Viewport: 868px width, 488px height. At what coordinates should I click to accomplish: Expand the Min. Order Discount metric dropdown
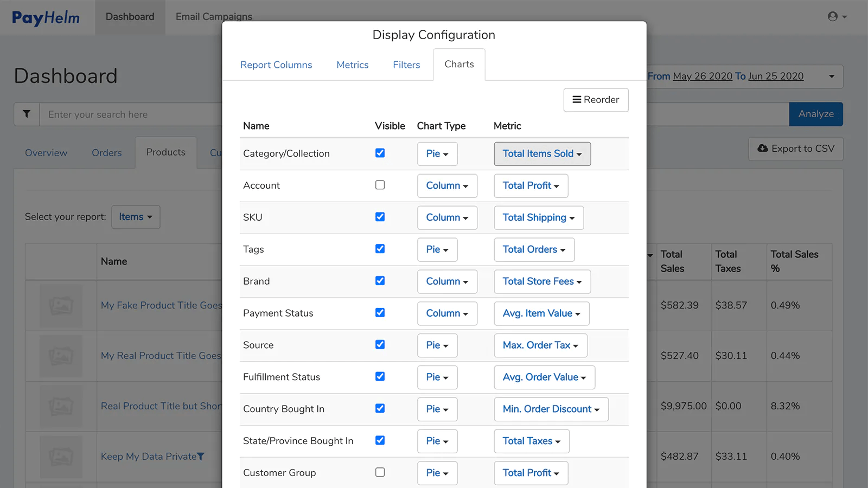pos(551,409)
